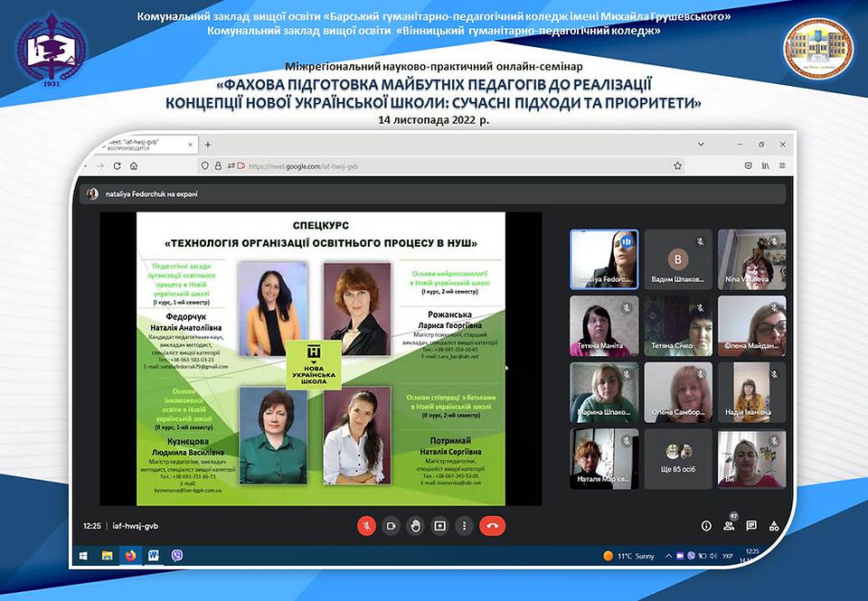The width and height of the screenshot is (868, 601).
Task: Open the Meet activities panel
Action: pyautogui.click(x=774, y=526)
